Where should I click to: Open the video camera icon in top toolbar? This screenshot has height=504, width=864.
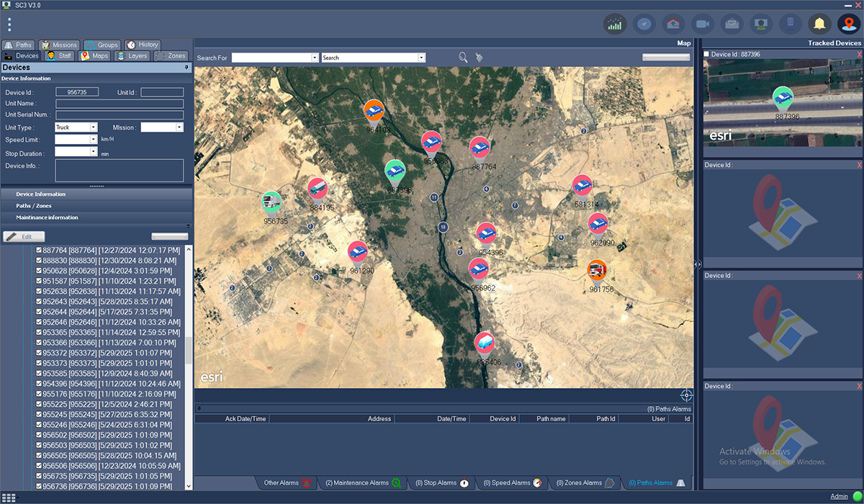(x=703, y=24)
